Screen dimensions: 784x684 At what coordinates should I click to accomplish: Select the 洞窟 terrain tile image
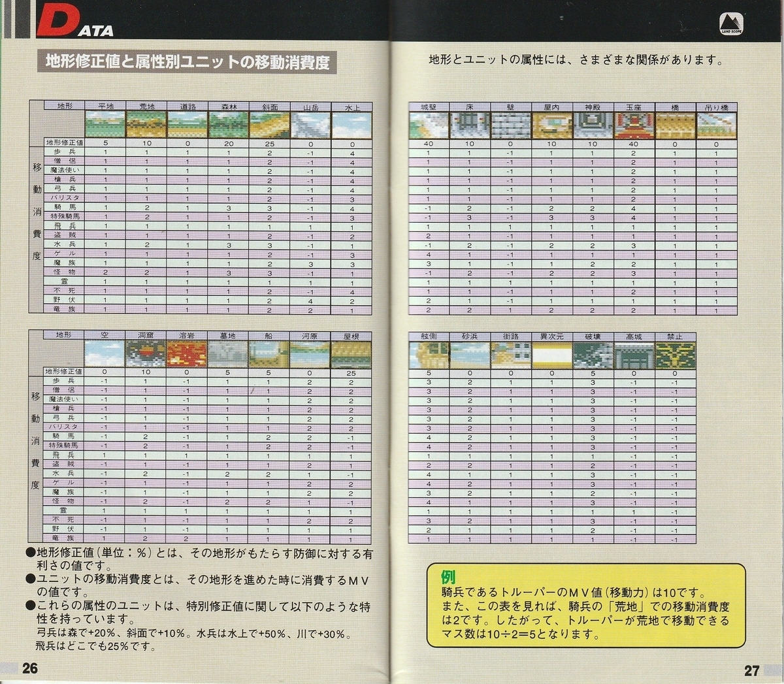(146, 353)
